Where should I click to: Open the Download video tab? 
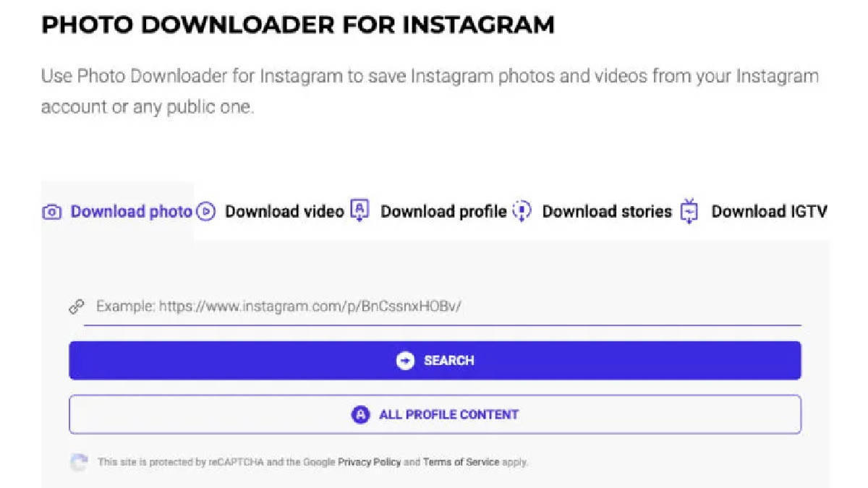pyautogui.click(x=272, y=212)
